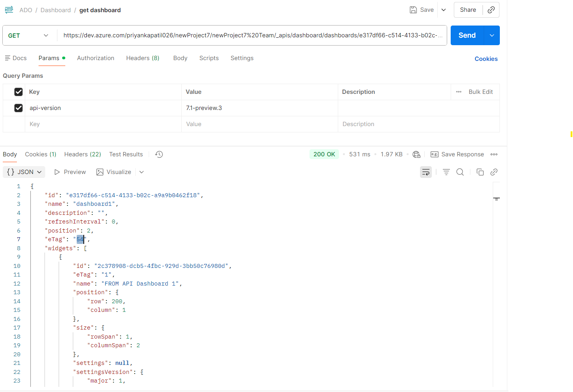This screenshot has width=573, height=392.
Task: Click the empty Key parameter field
Action: coord(103,124)
